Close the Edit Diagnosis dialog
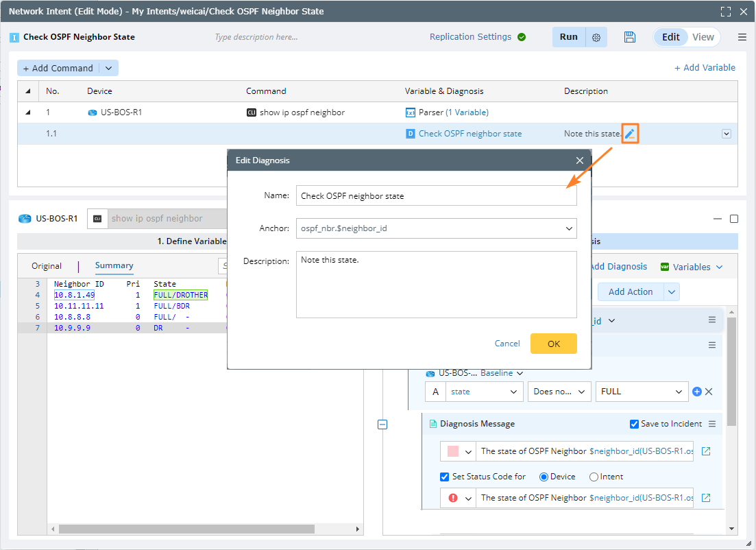756x550 pixels. pos(580,160)
